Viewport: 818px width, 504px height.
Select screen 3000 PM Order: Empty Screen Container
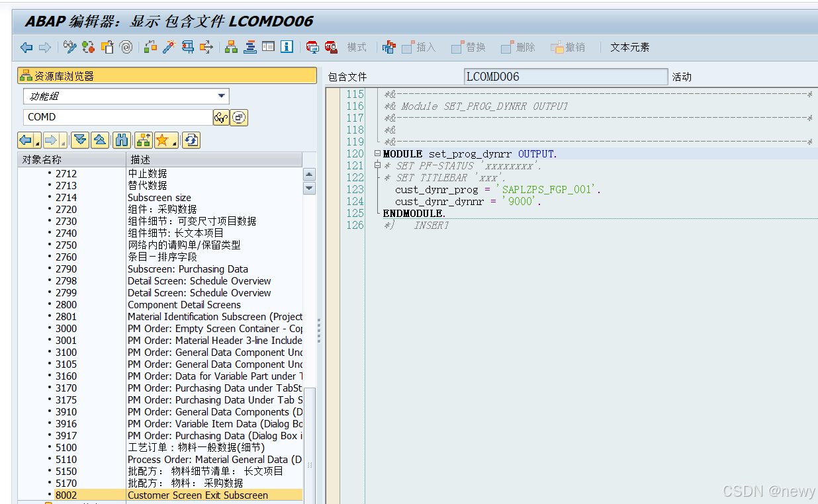click(x=160, y=328)
